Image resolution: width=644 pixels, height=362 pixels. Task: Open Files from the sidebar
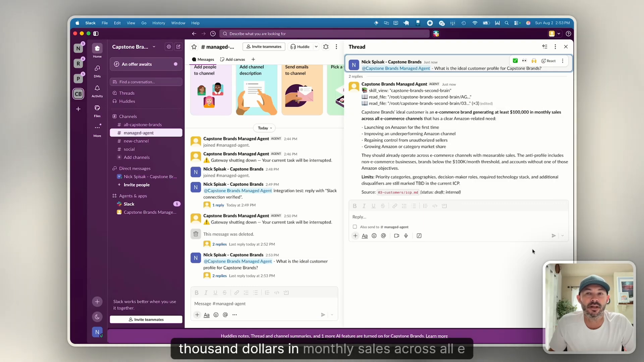[x=97, y=110]
